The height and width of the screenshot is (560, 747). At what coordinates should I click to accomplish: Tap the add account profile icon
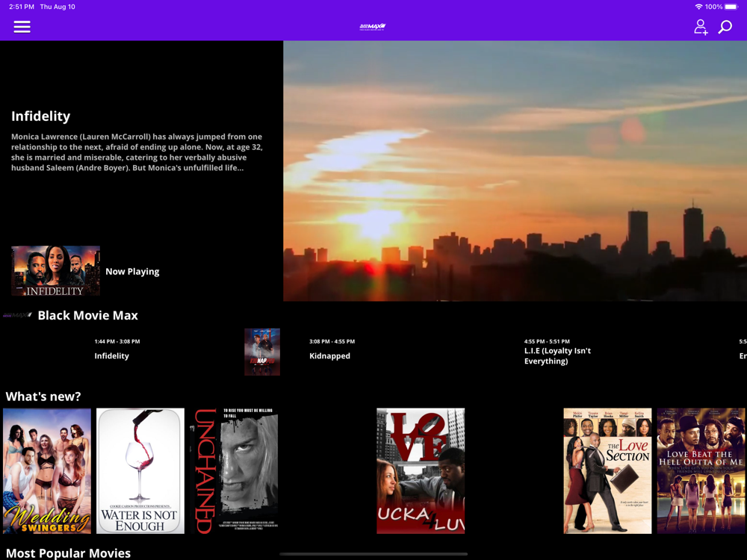pos(701,27)
